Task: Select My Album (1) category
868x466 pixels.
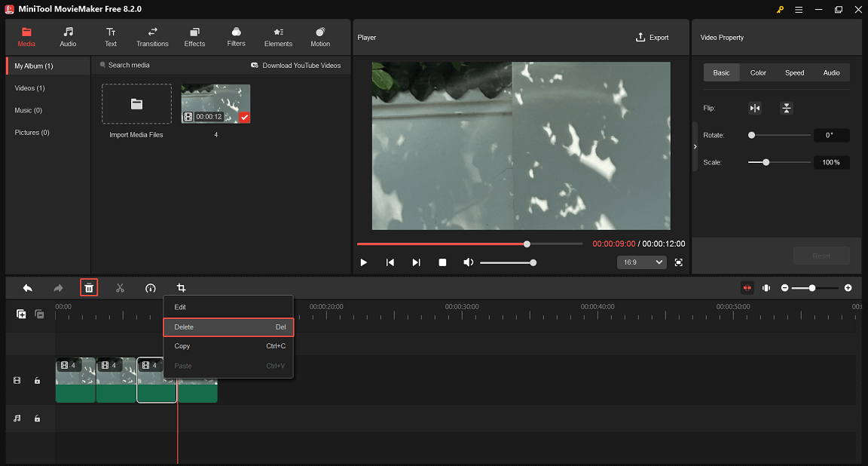Action: [48, 66]
